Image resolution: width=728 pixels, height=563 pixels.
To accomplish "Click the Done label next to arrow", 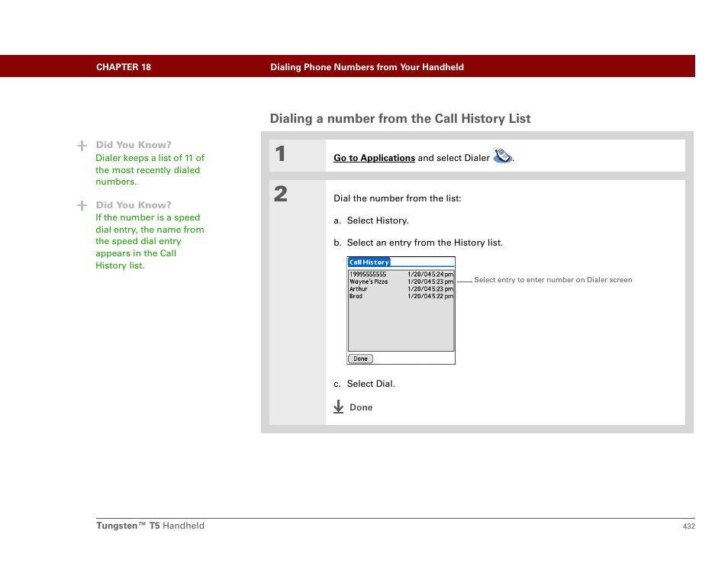I will [x=361, y=407].
